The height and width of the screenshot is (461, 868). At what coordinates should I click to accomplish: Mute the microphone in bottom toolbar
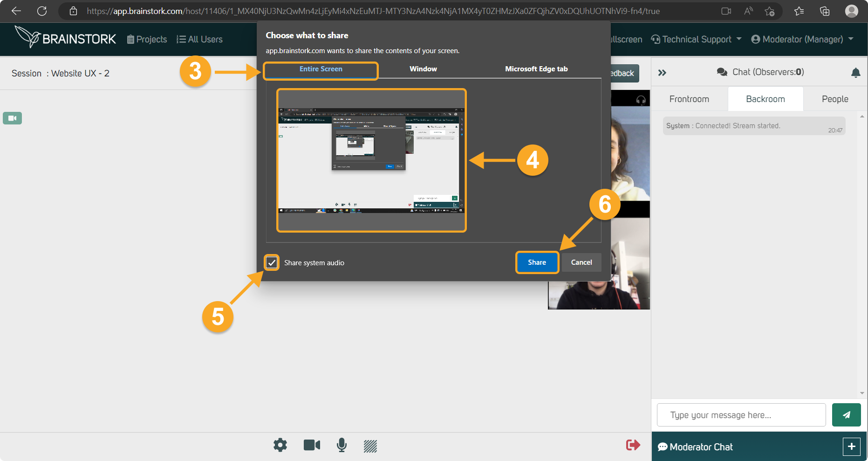pyautogui.click(x=342, y=445)
